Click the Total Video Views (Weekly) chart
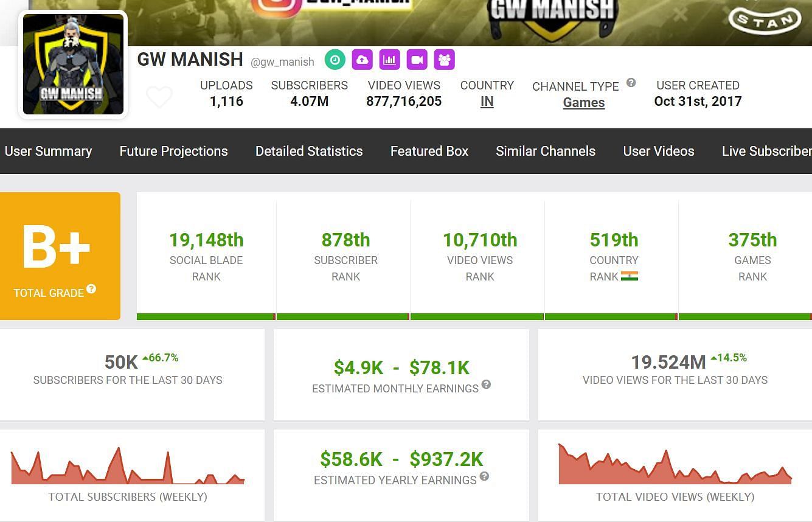The width and height of the screenshot is (812, 522). 675,464
